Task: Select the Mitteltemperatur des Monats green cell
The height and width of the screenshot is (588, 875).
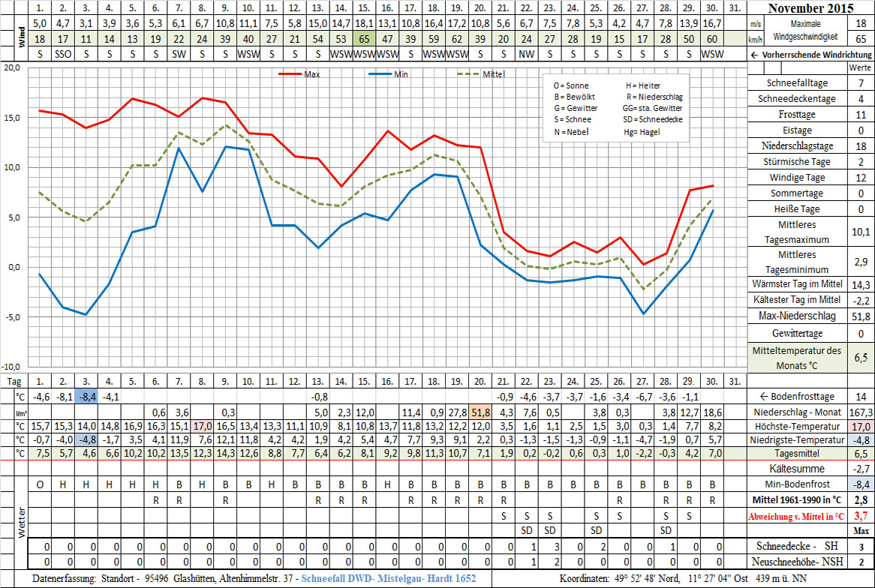Action: 796,358
